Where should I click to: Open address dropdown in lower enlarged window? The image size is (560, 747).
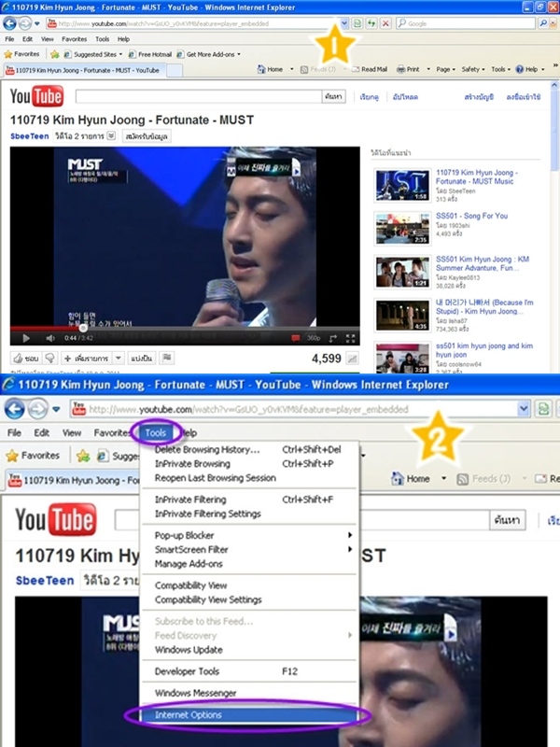(x=524, y=409)
